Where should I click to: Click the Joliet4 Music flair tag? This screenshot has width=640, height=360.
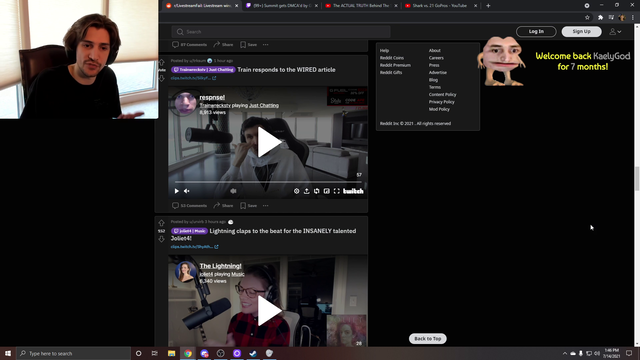tap(189, 231)
